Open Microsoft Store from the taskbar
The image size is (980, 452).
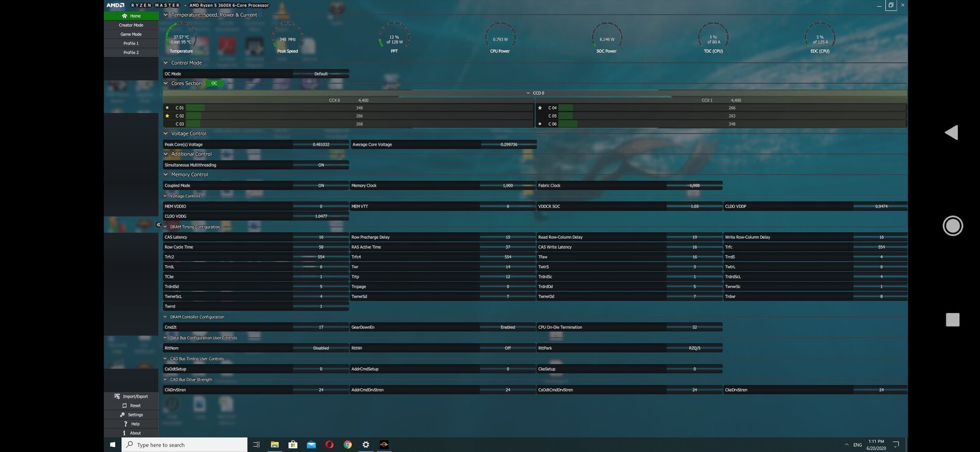click(x=293, y=445)
